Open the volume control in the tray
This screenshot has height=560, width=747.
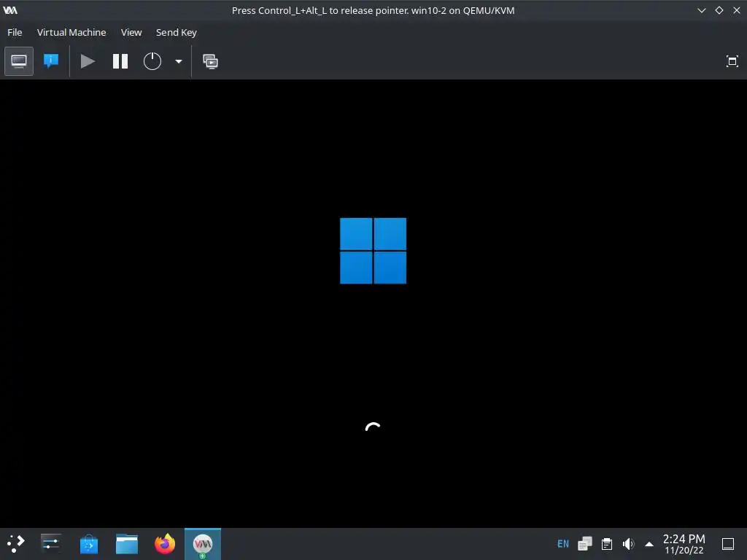coord(628,544)
